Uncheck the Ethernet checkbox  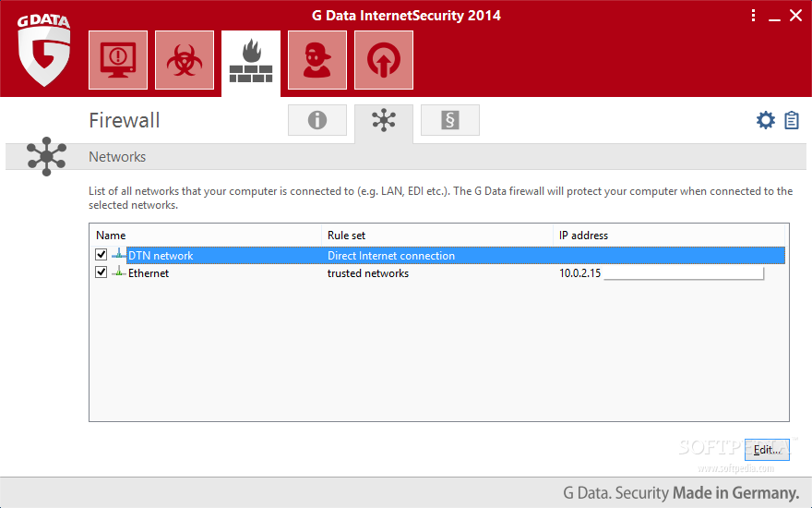pos(101,272)
